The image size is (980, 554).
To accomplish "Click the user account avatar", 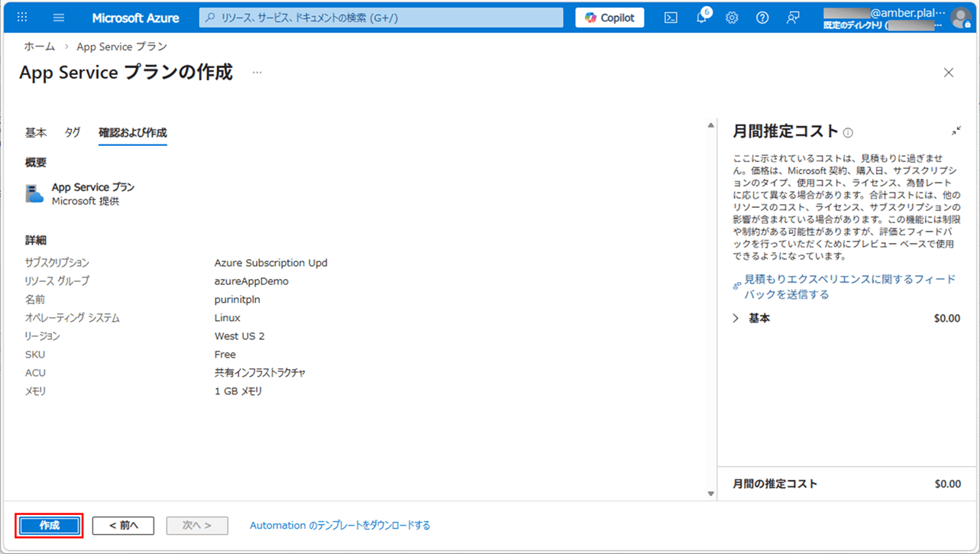I will (x=960, y=18).
